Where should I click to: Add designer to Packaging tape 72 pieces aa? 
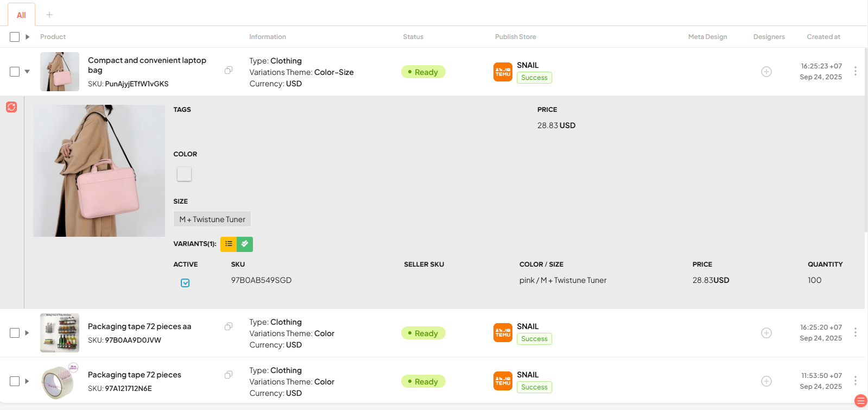pos(766,333)
